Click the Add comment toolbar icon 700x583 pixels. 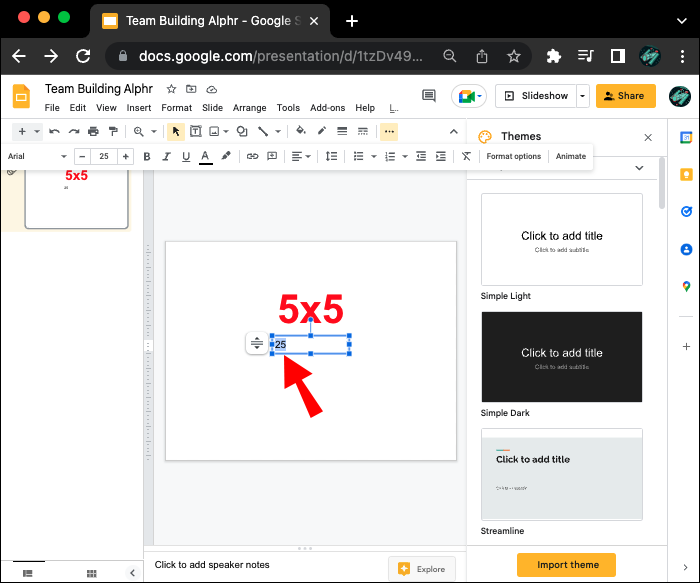coord(272,156)
